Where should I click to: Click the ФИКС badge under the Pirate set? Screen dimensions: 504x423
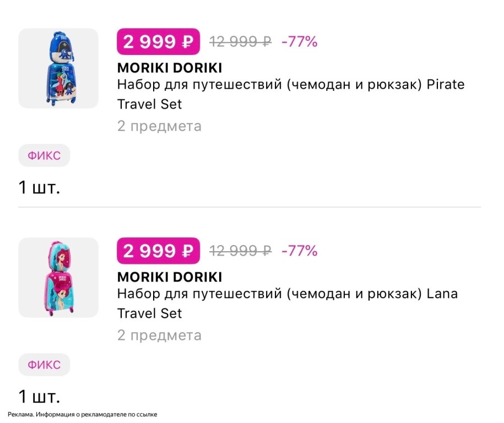tap(44, 156)
